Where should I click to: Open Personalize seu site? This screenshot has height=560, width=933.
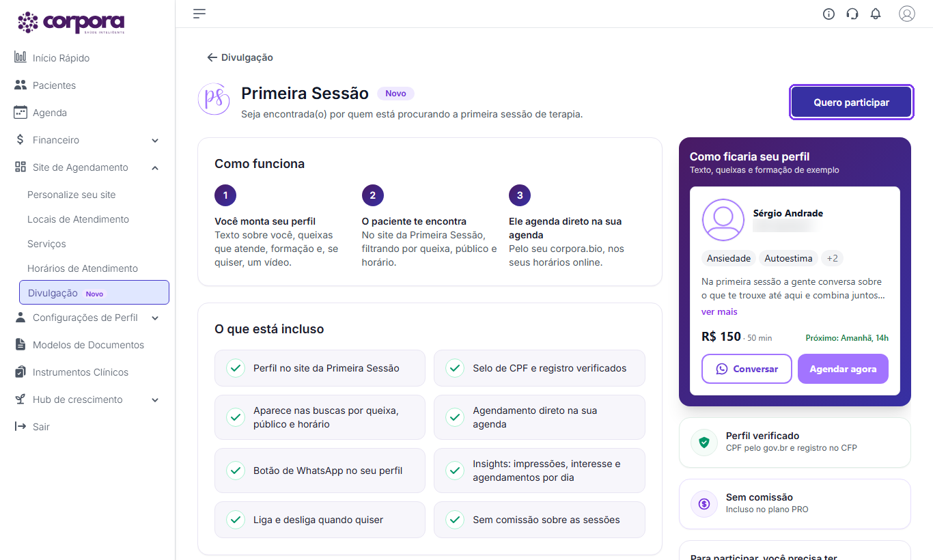72,195
